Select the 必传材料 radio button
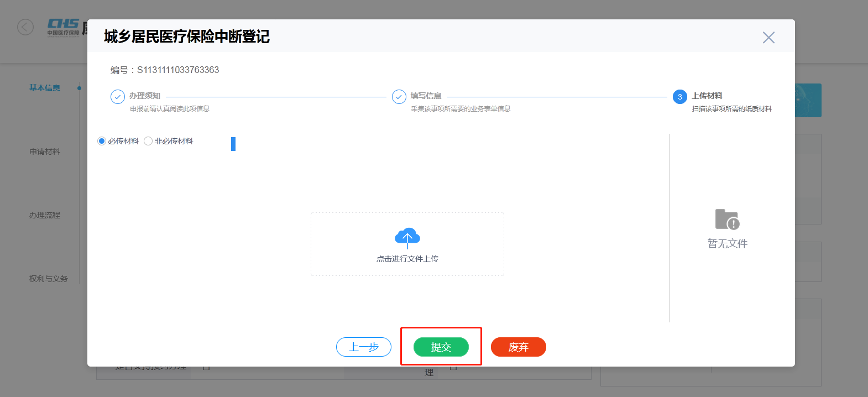The width and height of the screenshot is (868, 397). (x=102, y=142)
